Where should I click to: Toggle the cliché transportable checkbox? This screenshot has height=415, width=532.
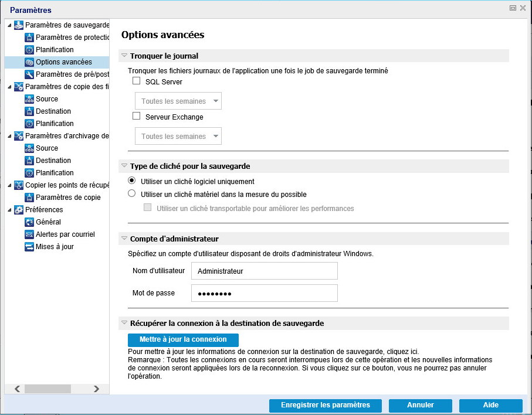148,207
